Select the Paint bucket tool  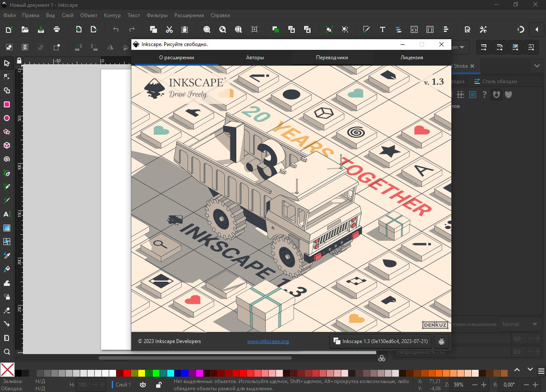(x=7, y=269)
